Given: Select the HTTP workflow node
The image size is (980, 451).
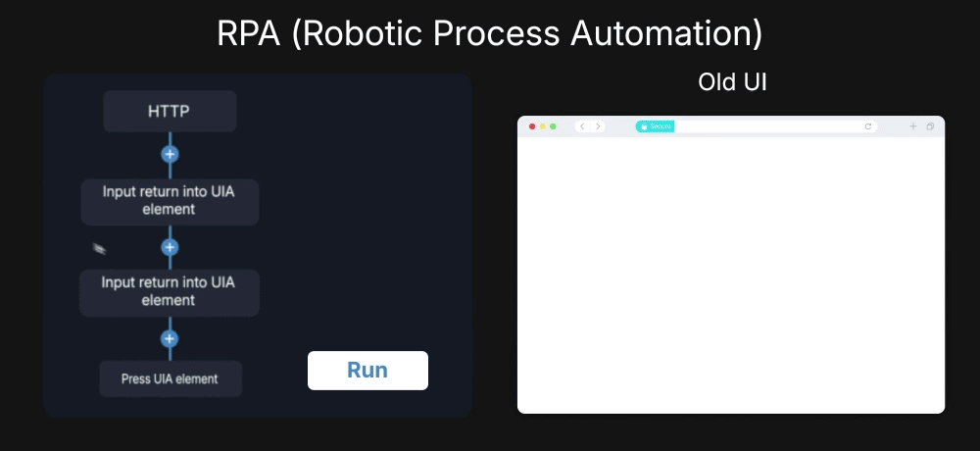Looking at the screenshot, I should coord(170,111).
